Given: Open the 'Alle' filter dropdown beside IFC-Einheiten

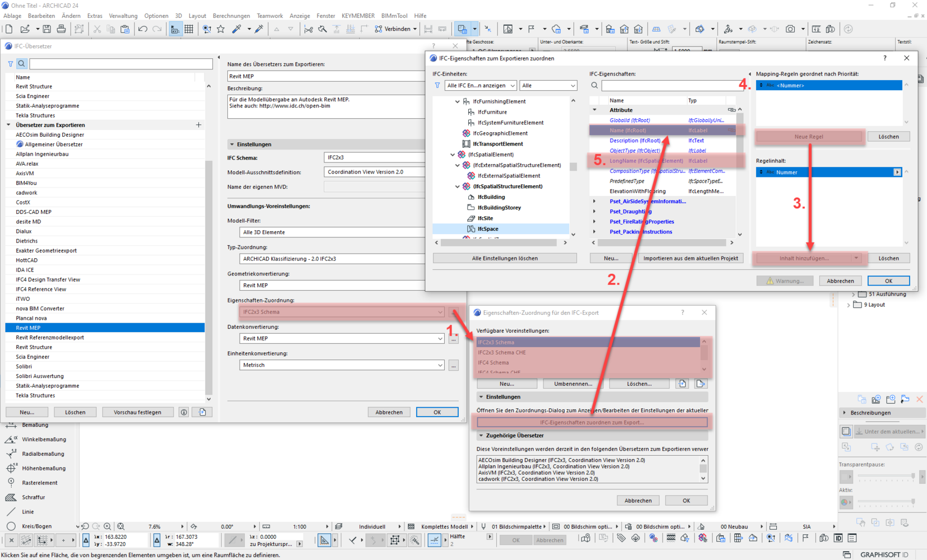Looking at the screenshot, I should pos(548,86).
